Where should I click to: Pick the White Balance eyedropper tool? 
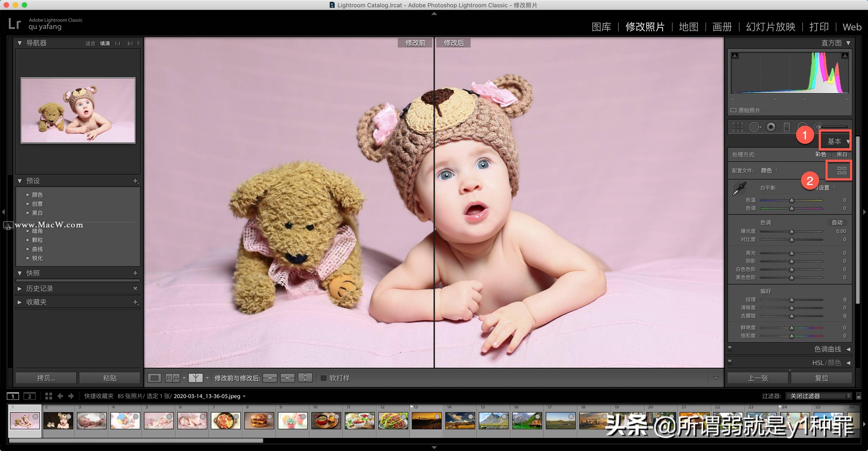(x=740, y=189)
